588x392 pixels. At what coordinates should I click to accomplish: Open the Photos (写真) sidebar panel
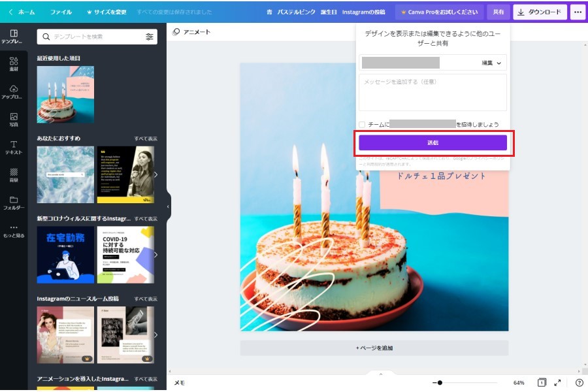14,120
